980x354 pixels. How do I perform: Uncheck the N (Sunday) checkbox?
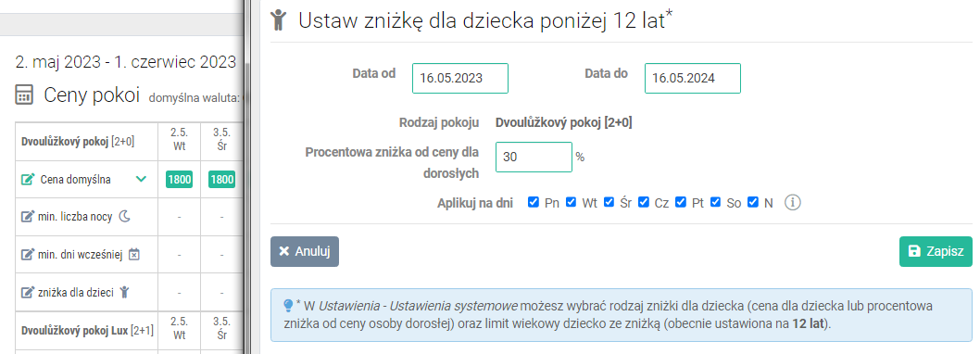753,202
